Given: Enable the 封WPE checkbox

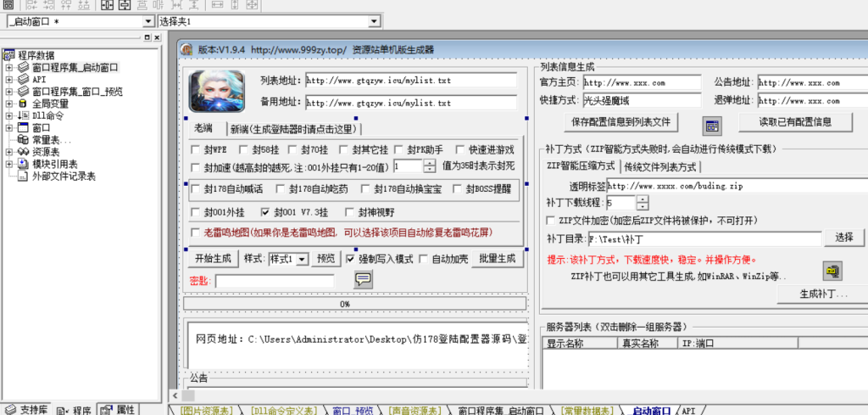Looking at the screenshot, I should (x=195, y=149).
